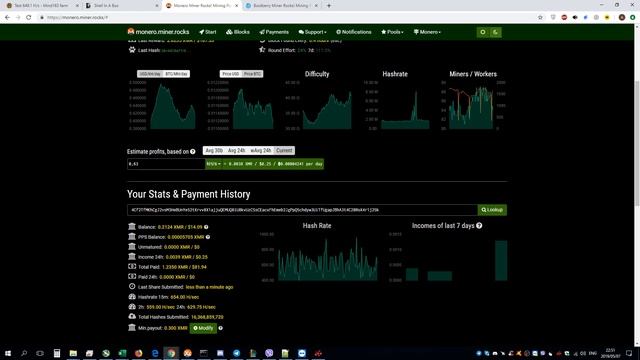The height and width of the screenshot is (360, 640).
Task: Switch to dark theme moon icon
Action: [496, 32]
